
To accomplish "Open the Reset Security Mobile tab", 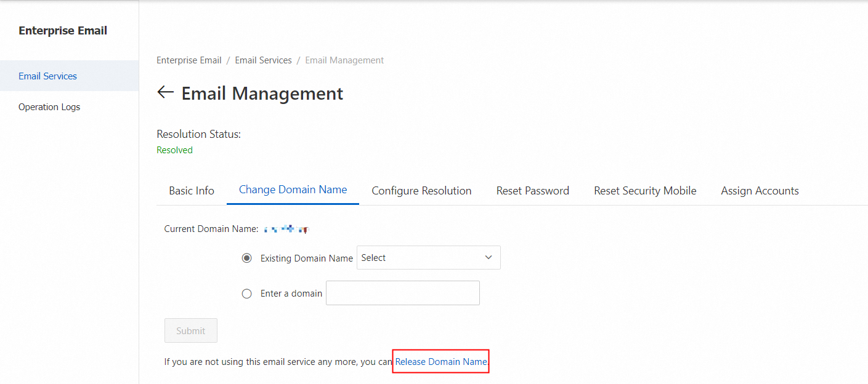I will [645, 191].
